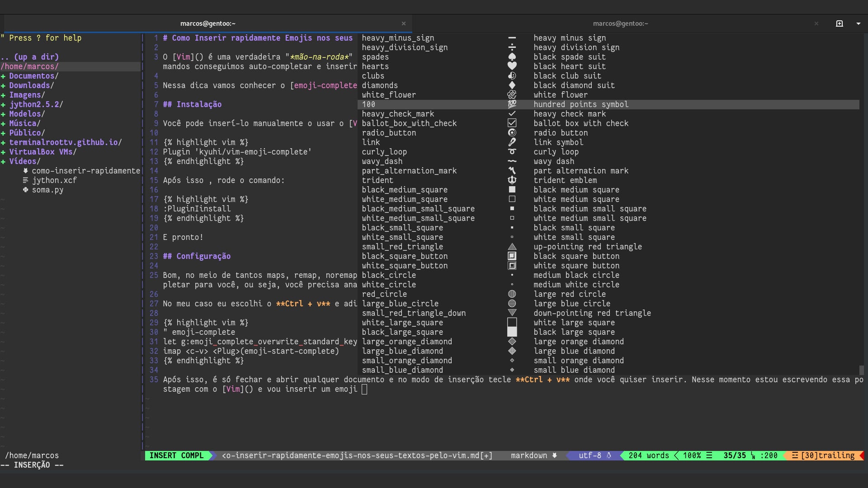Click the Python icon next to soma.py
The image size is (868, 488).
point(26,190)
